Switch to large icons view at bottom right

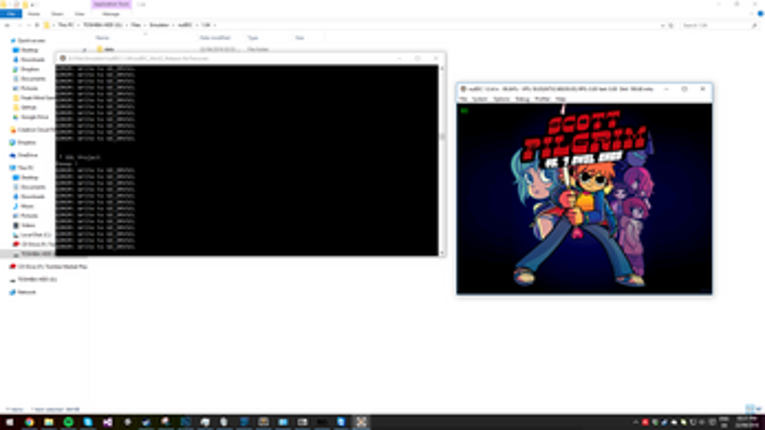click(x=758, y=409)
